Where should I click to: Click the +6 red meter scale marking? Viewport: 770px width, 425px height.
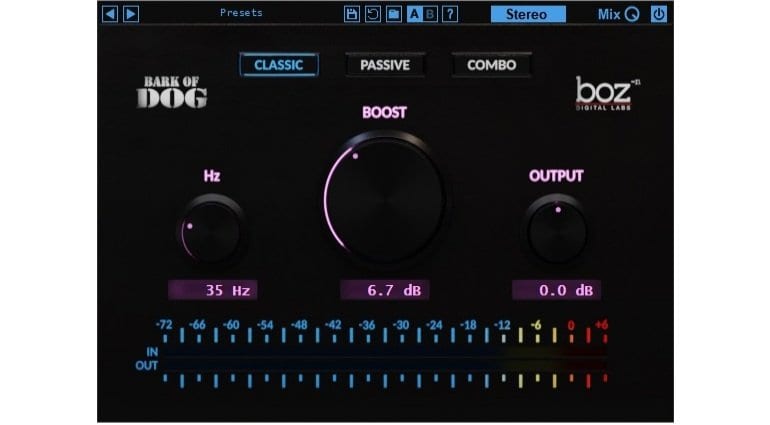(602, 325)
